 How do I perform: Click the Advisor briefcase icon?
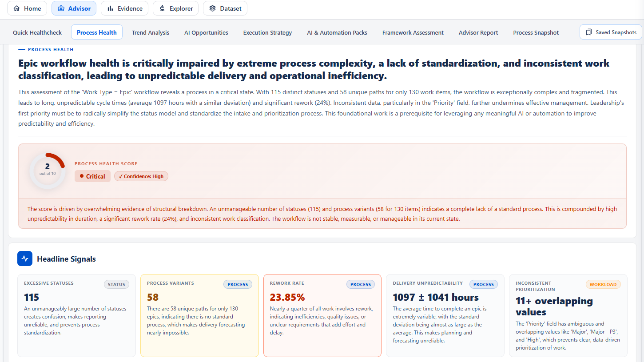[62, 8]
